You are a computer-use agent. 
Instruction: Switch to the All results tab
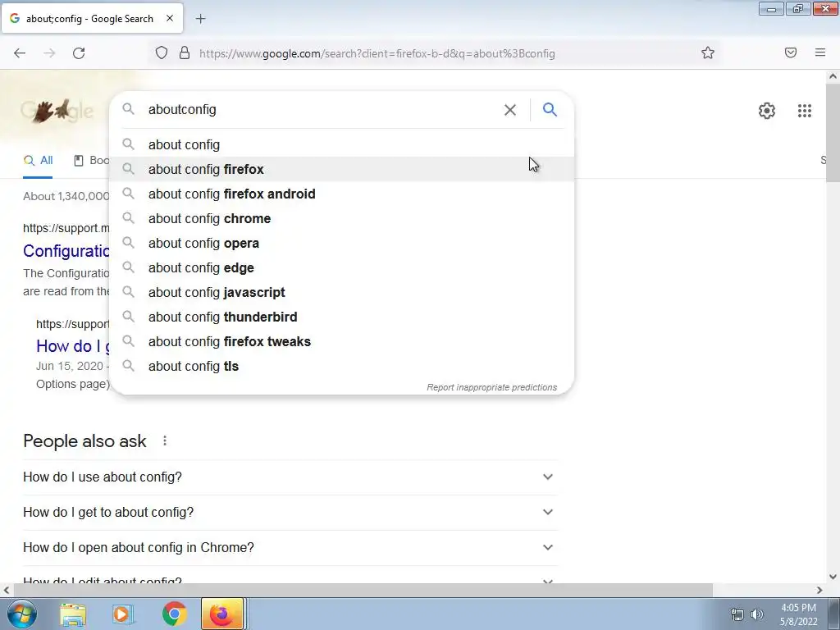(38, 160)
